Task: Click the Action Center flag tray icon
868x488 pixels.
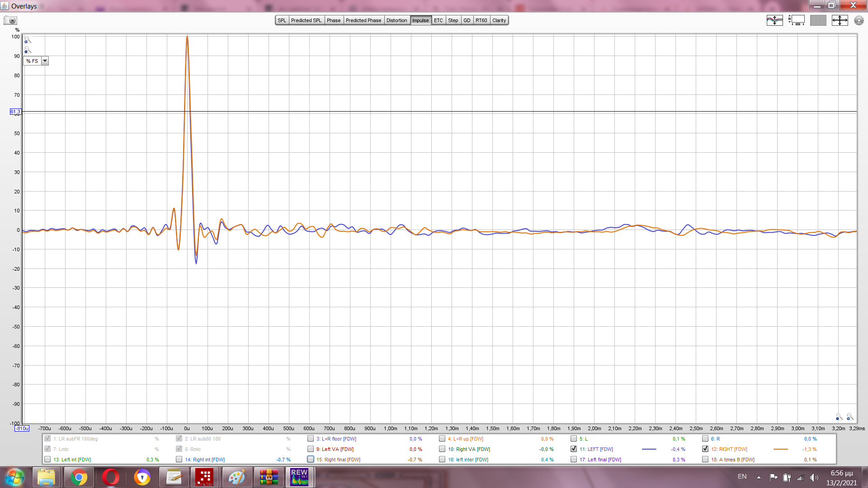Action: pyautogui.click(x=774, y=477)
